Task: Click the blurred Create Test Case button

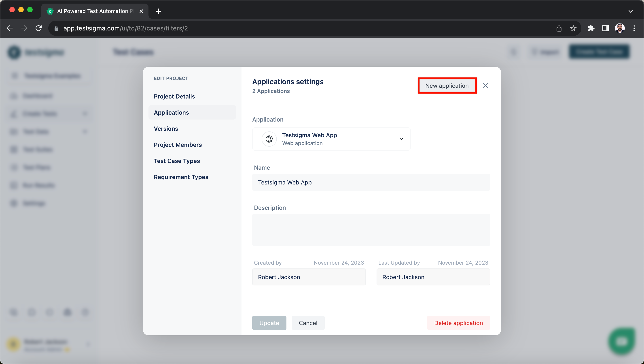Action: click(x=599, y=52)
